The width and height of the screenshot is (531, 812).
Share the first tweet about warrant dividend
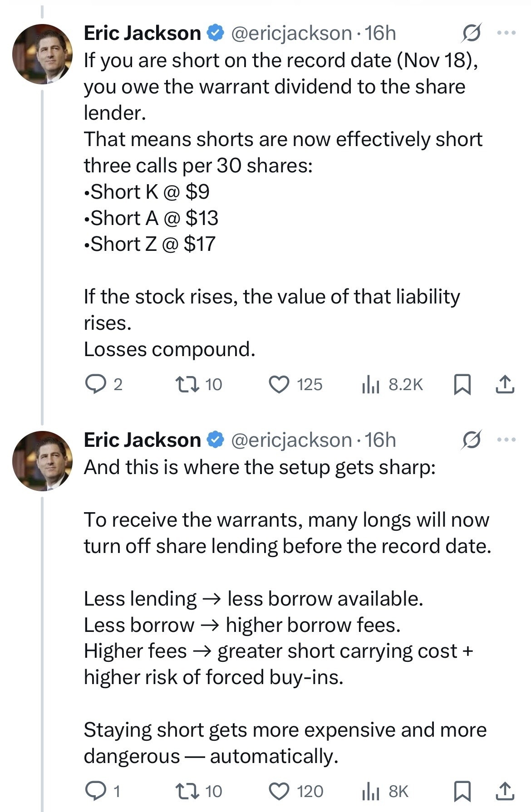coord(505,385)
